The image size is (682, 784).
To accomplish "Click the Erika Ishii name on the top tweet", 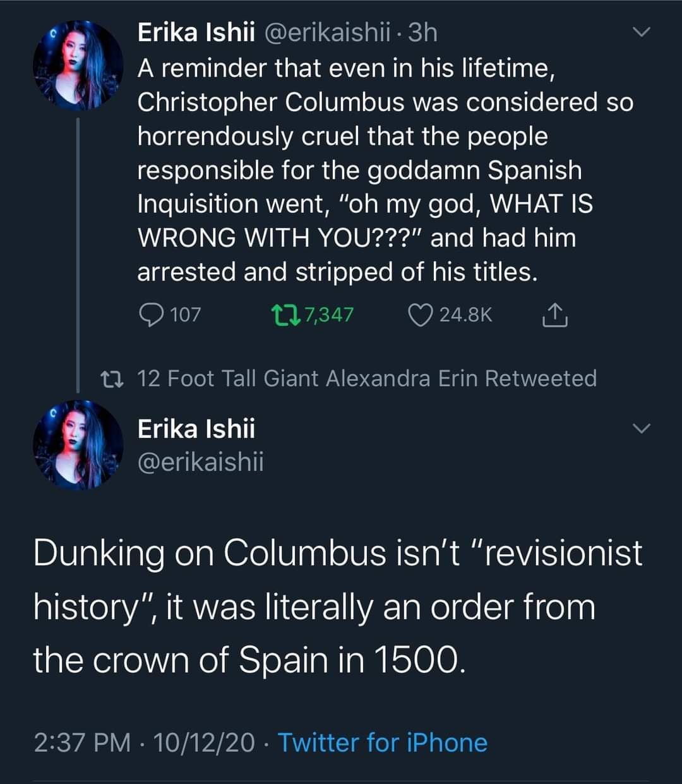I will point(196,32).
